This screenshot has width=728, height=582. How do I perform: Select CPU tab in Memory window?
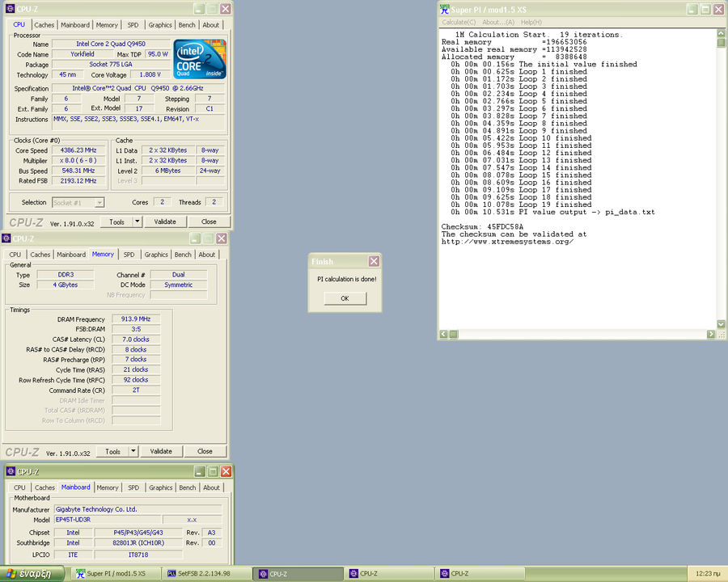[15, 255]
